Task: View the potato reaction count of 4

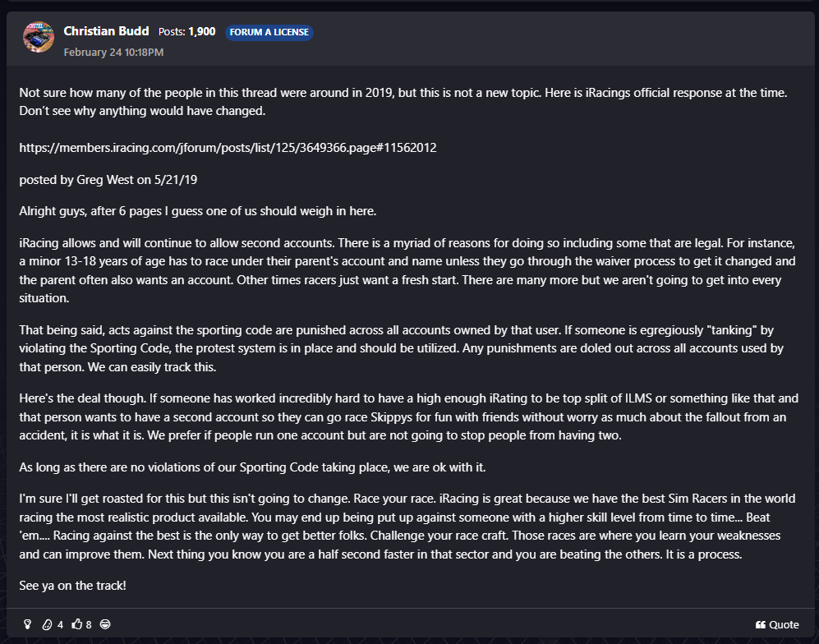Action: coord(60,624)
